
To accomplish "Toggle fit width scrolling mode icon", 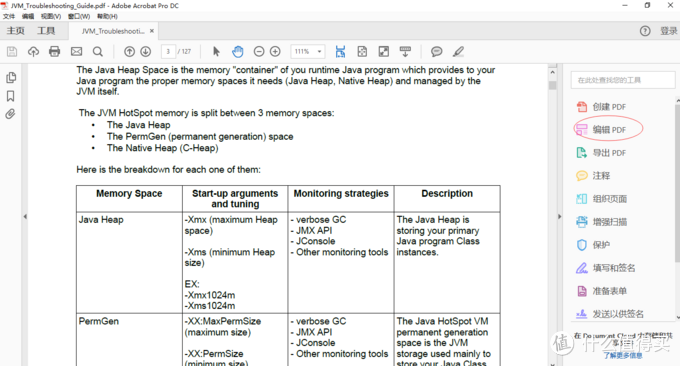I will (340, 52).
